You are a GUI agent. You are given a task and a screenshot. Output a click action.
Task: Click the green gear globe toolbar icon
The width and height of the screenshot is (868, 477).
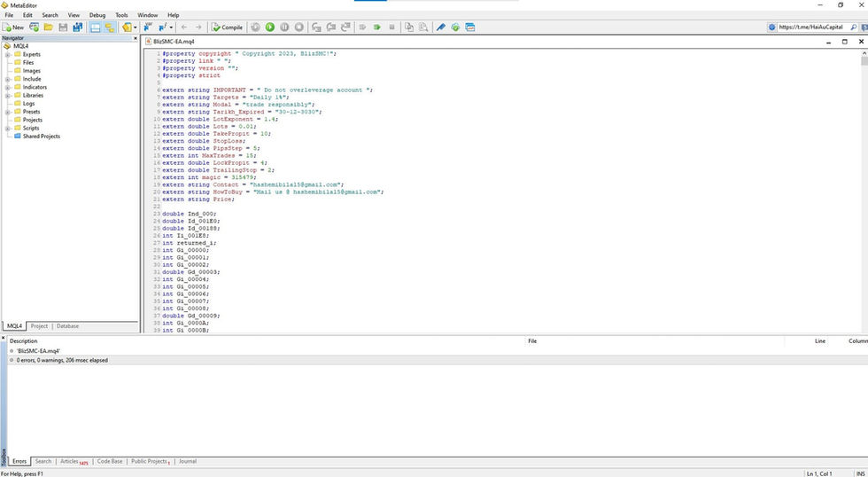[x=455, y=27]
